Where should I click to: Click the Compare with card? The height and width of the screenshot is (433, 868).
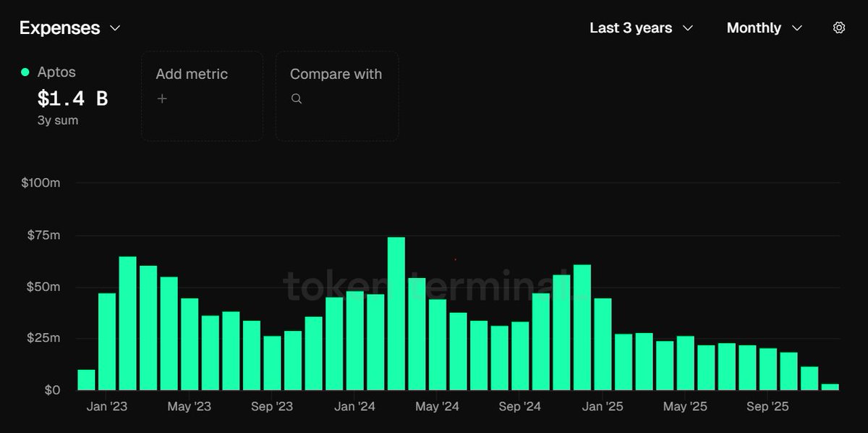(337, 96)
